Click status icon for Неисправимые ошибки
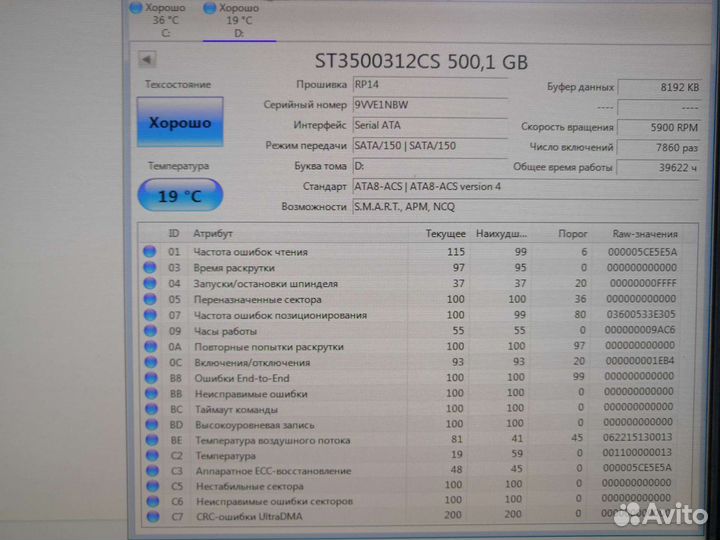 (151, 394)
